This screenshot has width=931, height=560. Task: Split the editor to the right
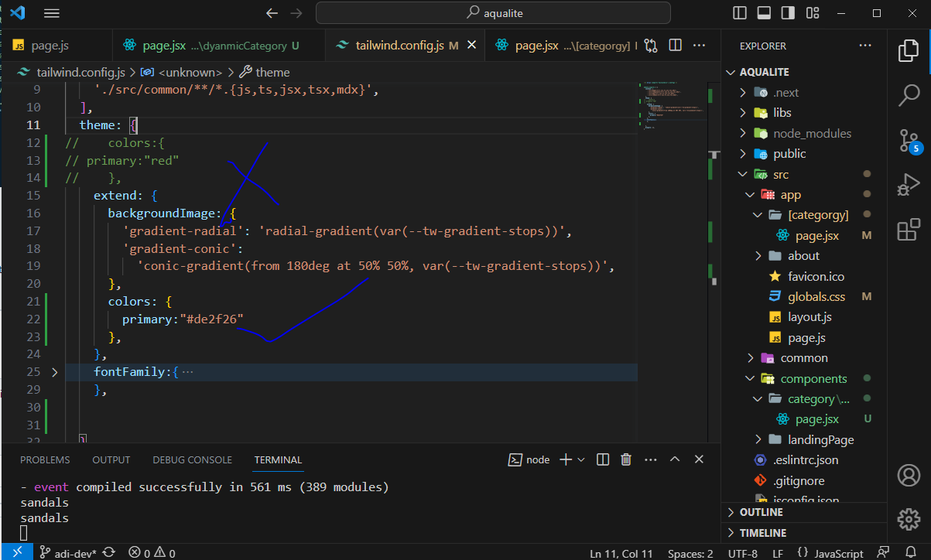pyautogui.click(x=675, y=46)
